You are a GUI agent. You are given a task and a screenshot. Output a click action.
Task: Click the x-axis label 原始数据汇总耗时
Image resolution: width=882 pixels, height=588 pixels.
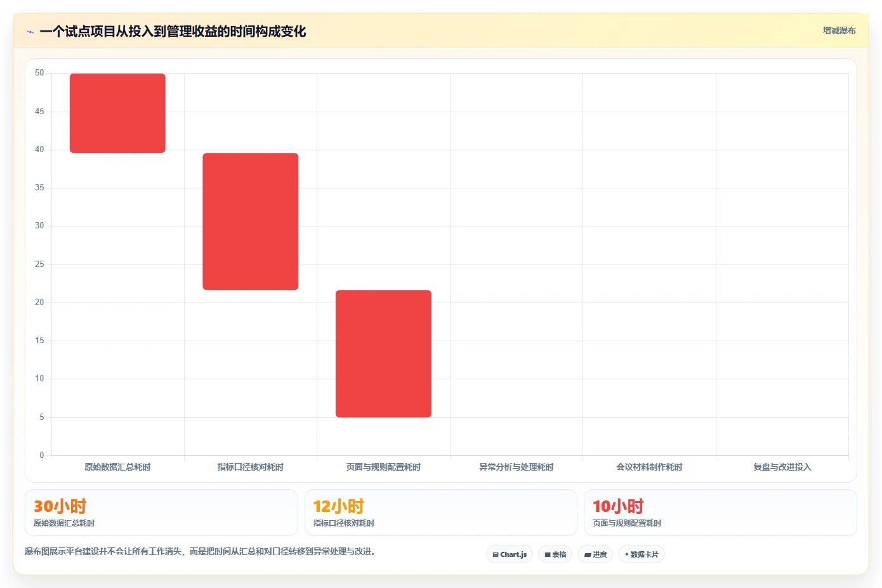(x=117, y=467)
